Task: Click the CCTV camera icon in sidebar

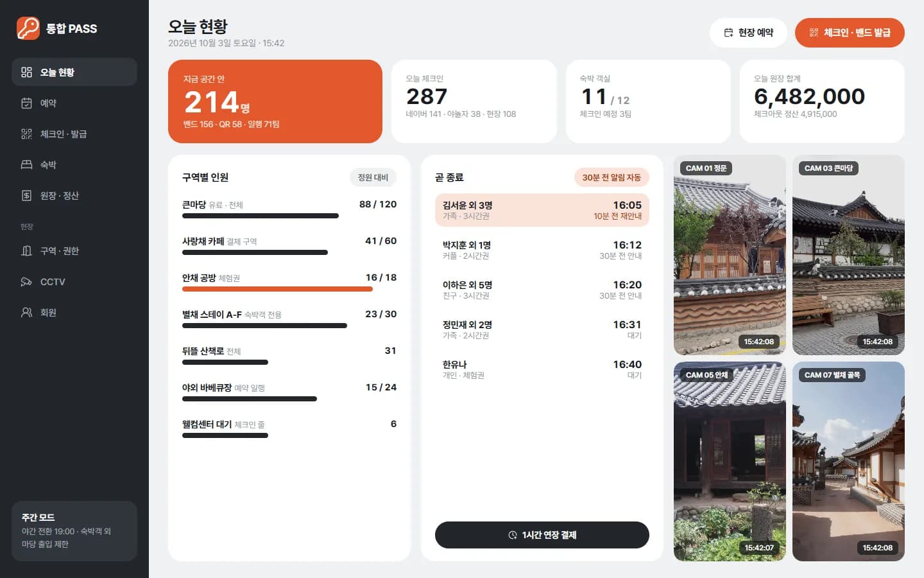Action: [26, 281]
